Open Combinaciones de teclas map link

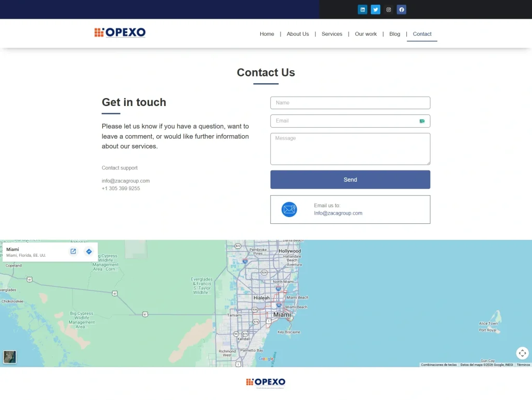click(x=438, y=365)
